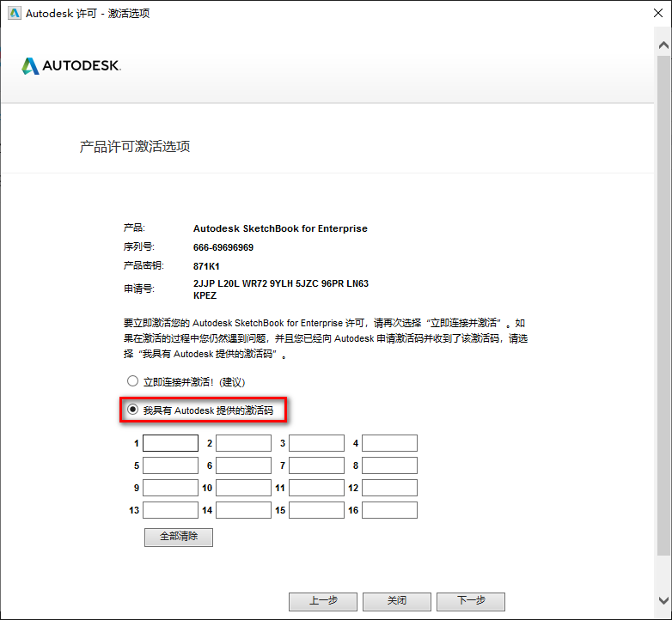The image size is (672, 620).
Task: Select 我具有 Autodesk 提供的激活码 radio option
Action: (132, 410)
